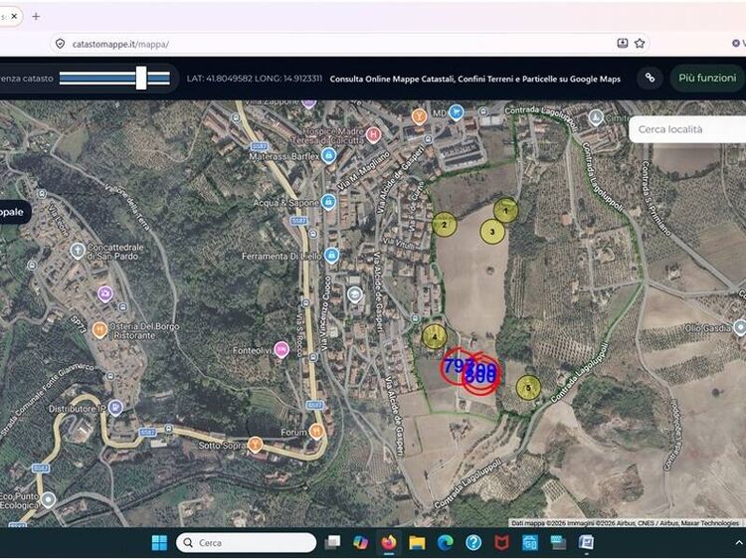Launch Copilot from the taskbar
The height and width of the screenshot is (560, 746).
(x=361, y=543)
